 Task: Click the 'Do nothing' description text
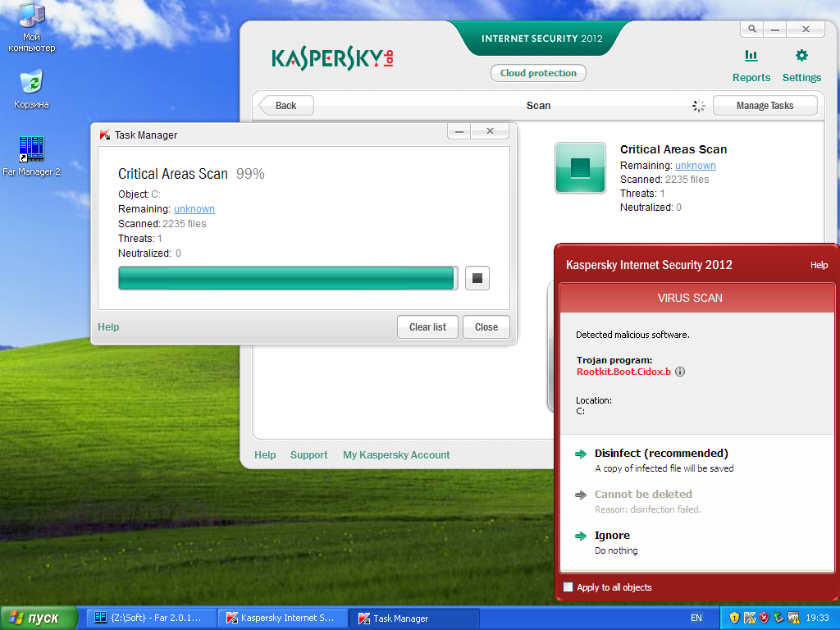click(x=616, y=550)
